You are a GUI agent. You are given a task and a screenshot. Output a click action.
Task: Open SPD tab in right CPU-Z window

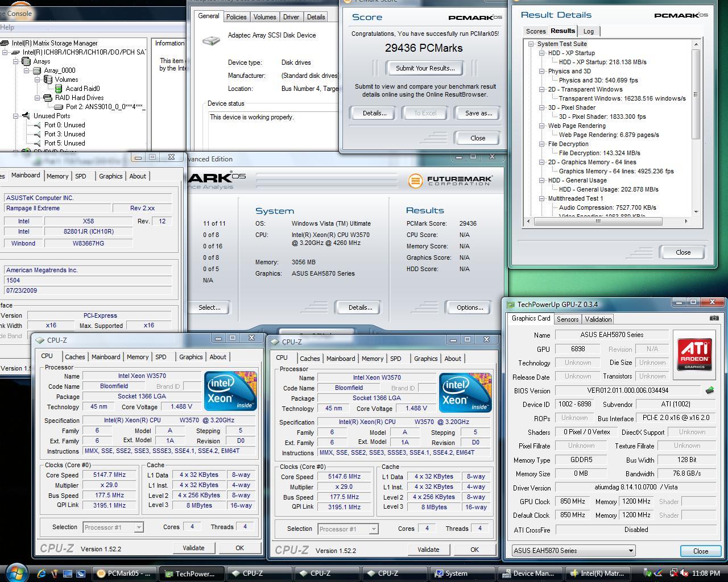(396, 359)
